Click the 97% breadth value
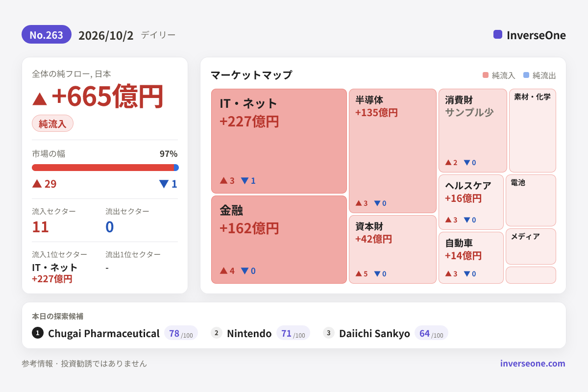The width and height of the screenshot is (588, 392). click(x=169, y=154)
